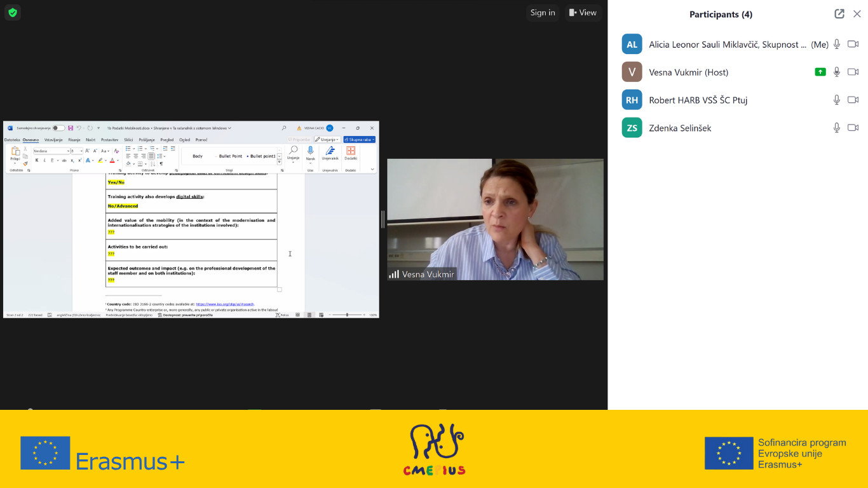Click the Editor (Urejevalnik) icon in Word
Viewport: 868px width, 488px height.
tap(330, 151)
